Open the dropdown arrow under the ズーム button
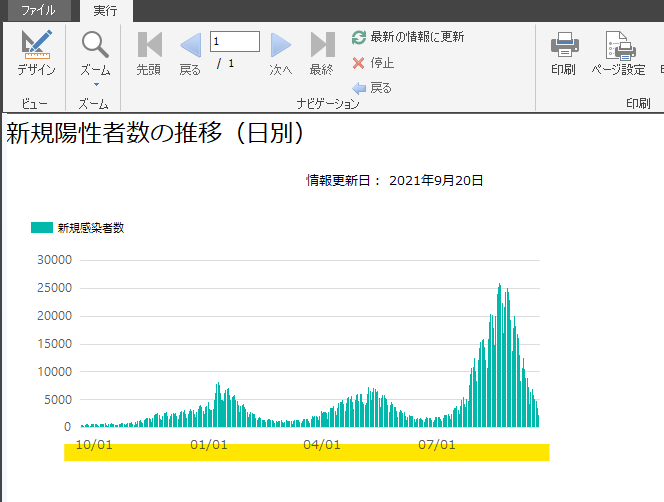This screenshot has width=664, height=502. 95,84
